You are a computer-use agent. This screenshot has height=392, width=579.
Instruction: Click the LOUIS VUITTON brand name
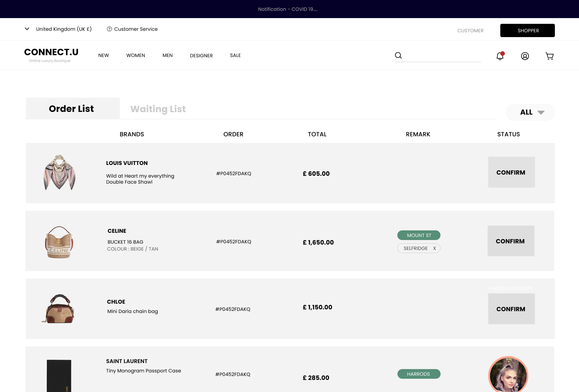pos(127,163)
